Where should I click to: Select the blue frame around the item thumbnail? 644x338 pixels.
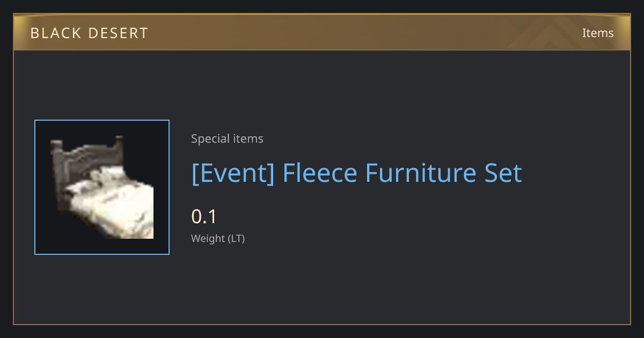coord(102,187)
